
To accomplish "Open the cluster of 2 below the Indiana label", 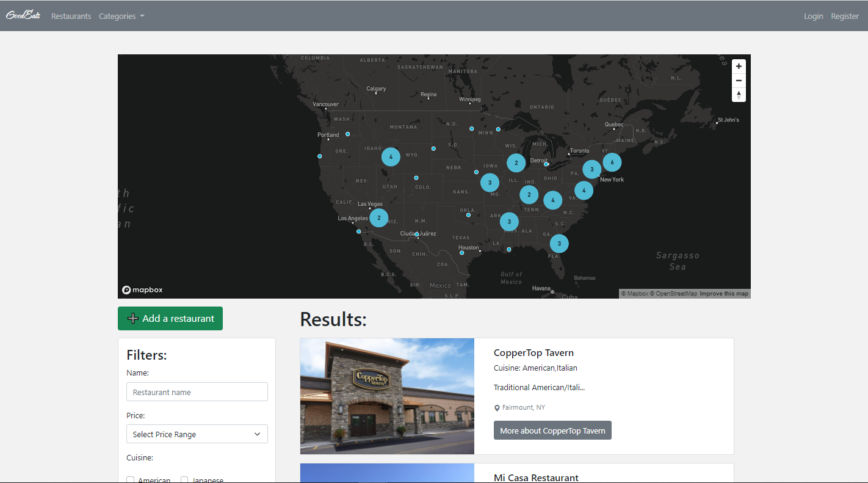I will coord(529,195).
